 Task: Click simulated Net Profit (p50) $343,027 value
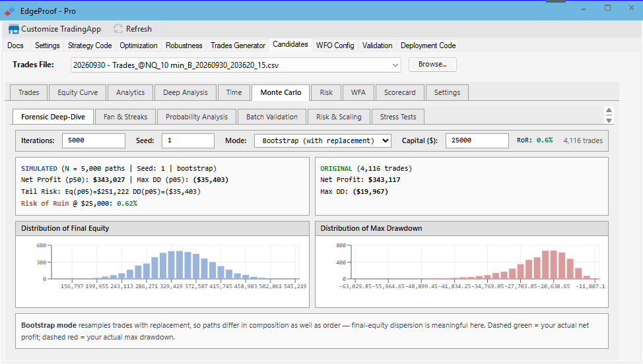[x=109, y=180]
